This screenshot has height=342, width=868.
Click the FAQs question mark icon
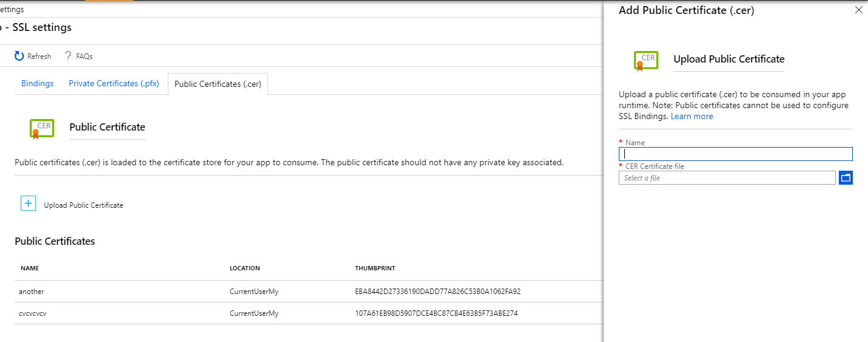pyautogui.click(x=68, y=56)
